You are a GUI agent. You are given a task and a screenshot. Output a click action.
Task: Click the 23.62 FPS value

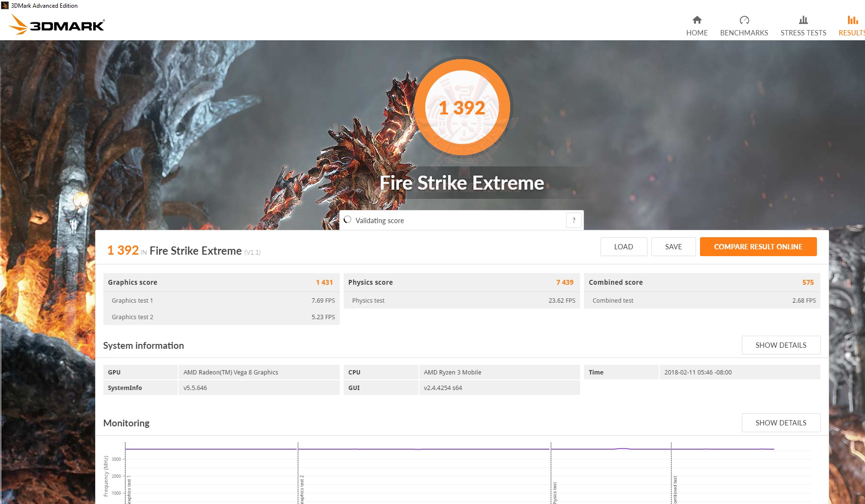pyautogui.click(x=562, y=300)
